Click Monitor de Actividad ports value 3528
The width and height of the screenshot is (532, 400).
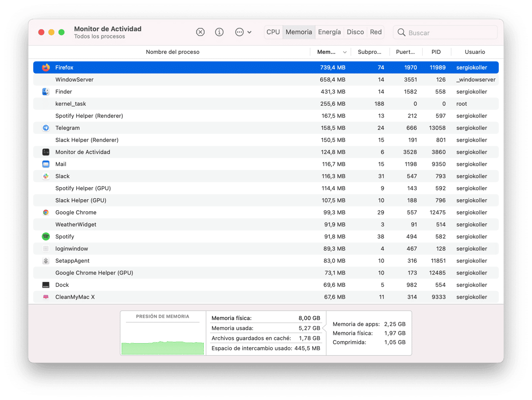tap(410, 152)
